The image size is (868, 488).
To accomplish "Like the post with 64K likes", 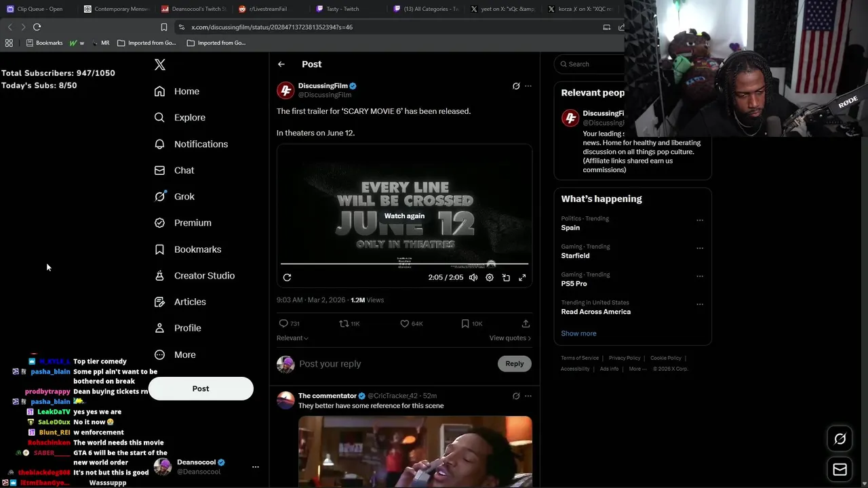I will [x=411, y=324].
